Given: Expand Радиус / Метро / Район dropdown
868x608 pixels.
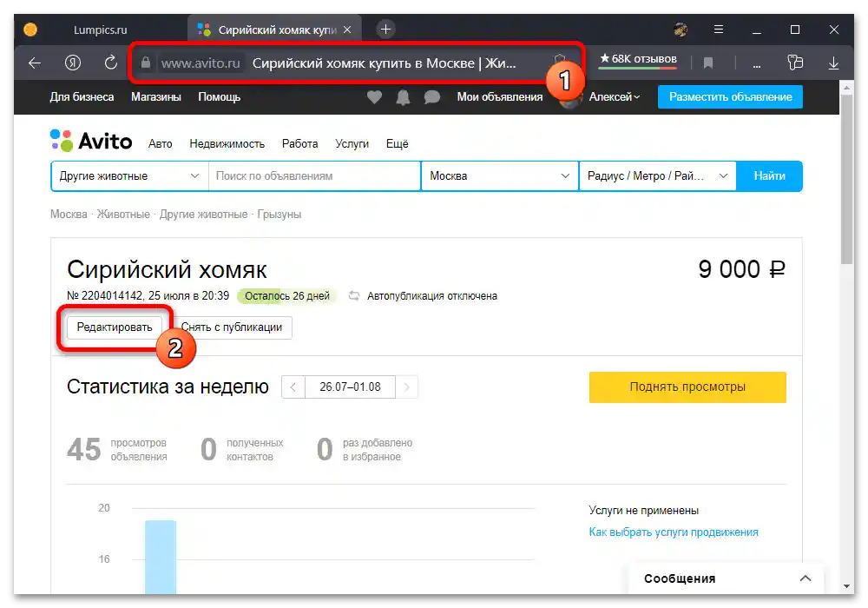Looking at the screenshot, I should pyautogui.click(x=658, y=176).
